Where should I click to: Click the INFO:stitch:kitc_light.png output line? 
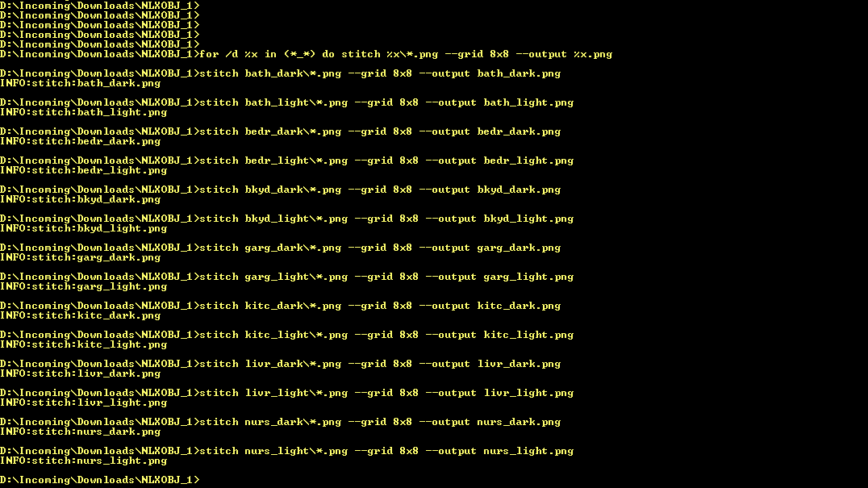(84, 344)
